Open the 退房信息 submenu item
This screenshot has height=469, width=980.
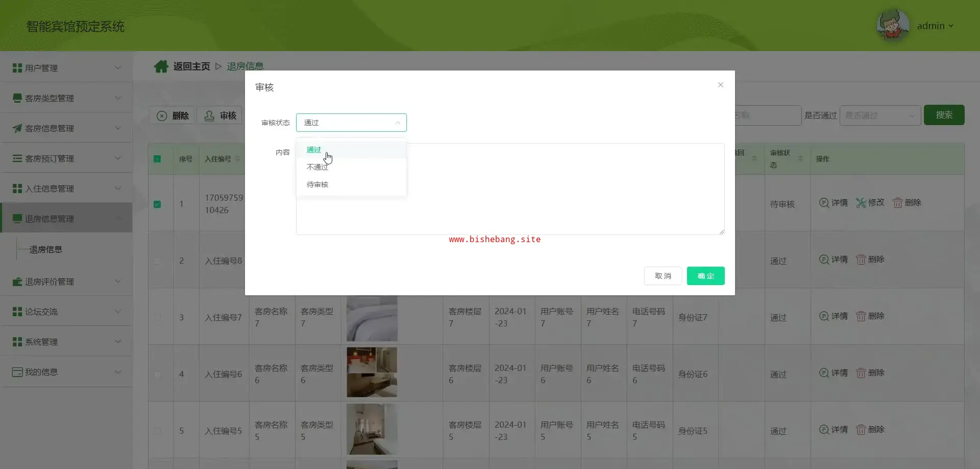46,249
